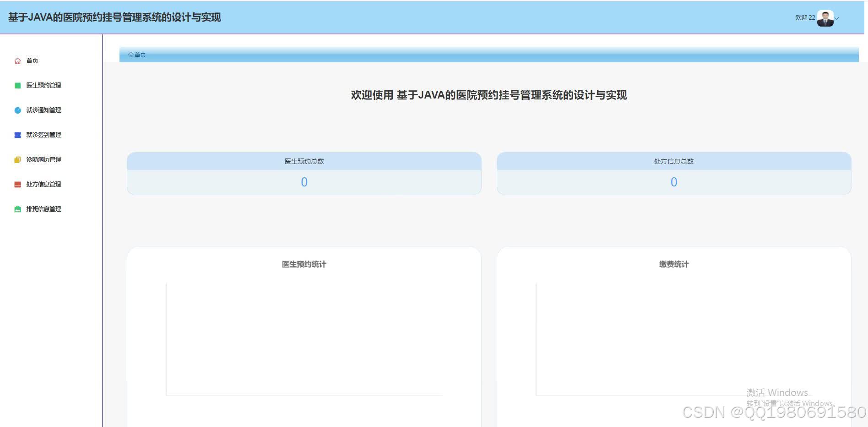The image size is (868, 427).
Task: Open the user account dropdown next to avatar
Action: (837, 18)
